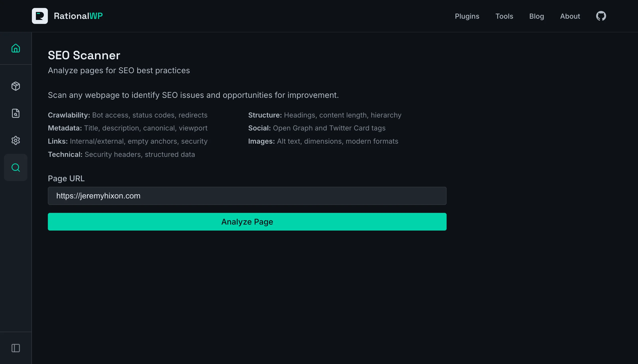Image resolution: width=638 pixels, height=364 pixels.
Task: Click the RationalWP wordmark to go home
Action: (78, 16)
